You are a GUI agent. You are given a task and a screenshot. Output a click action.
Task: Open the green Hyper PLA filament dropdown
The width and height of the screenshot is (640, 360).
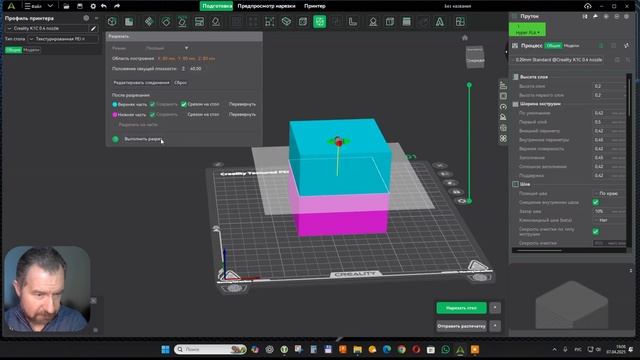(x=527, y=29)
